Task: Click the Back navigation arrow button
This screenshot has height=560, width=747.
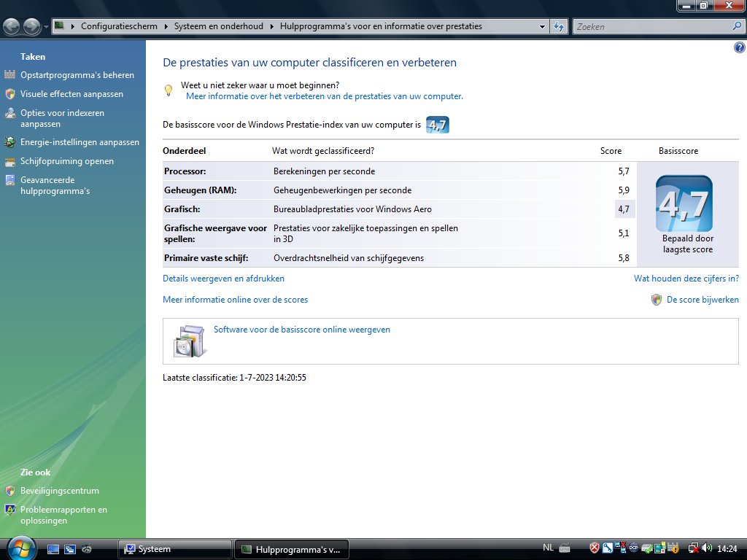Action: tap(12, 27)
